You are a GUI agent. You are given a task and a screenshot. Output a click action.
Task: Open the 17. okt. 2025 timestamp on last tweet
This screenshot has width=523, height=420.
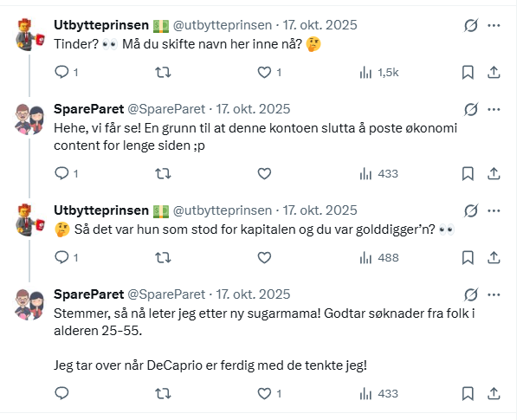pyautogui.click(x=252, y=294)
